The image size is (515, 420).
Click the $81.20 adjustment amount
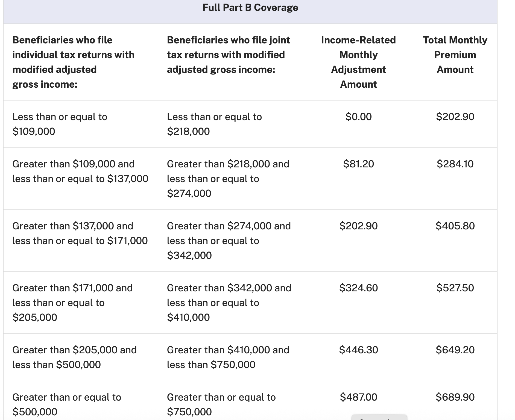tap(358, 164)
